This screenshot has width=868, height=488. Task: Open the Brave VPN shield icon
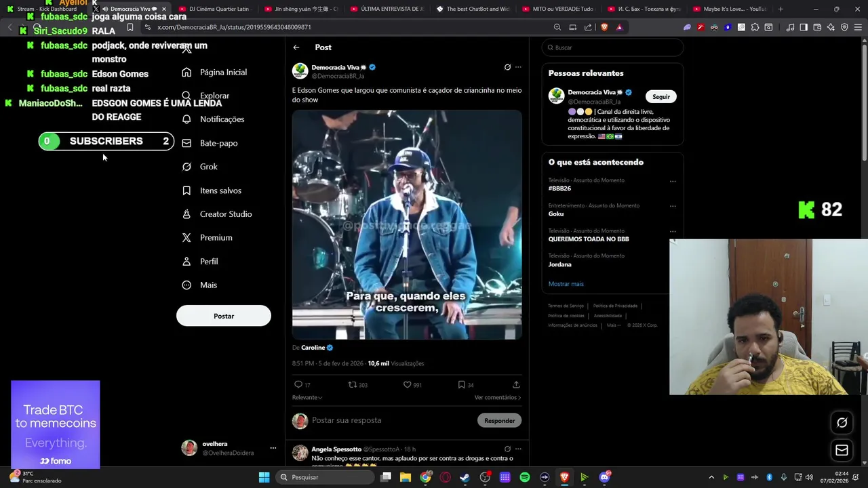(844, 27)
